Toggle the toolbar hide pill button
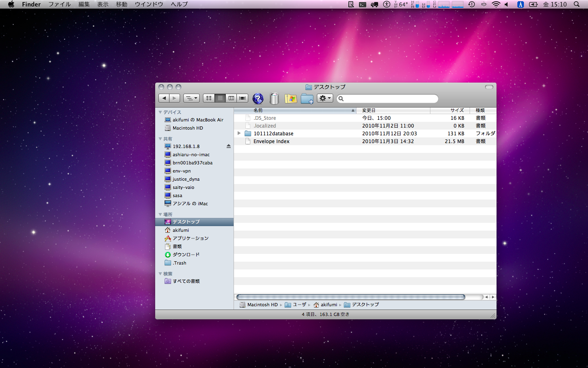Image resolution: width=588 pixels, height=368 pixels. point(489,87)
